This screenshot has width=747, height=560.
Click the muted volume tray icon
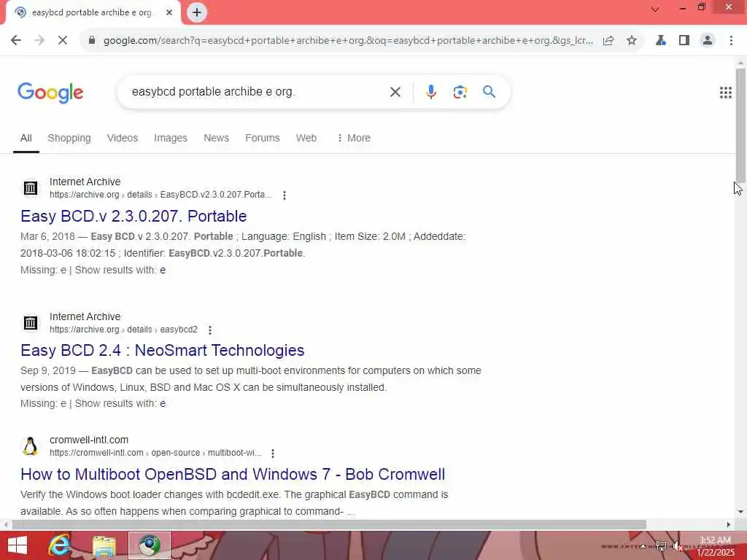pos(678,546)
